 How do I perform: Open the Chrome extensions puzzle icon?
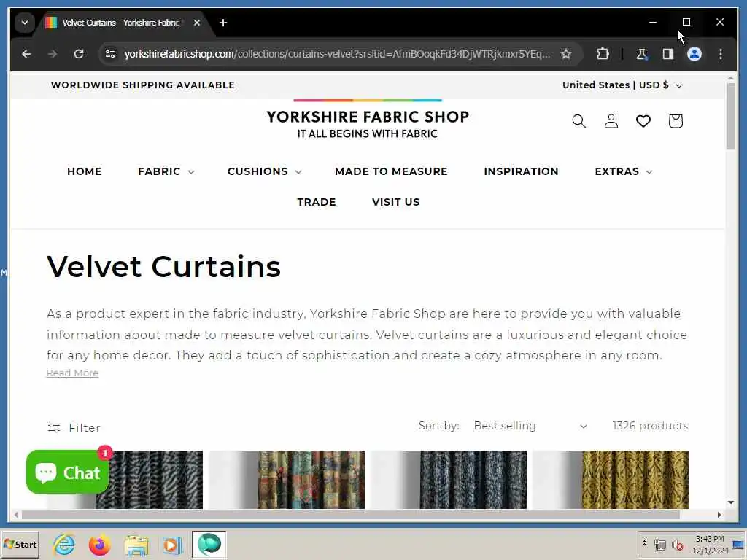[603, 54]
